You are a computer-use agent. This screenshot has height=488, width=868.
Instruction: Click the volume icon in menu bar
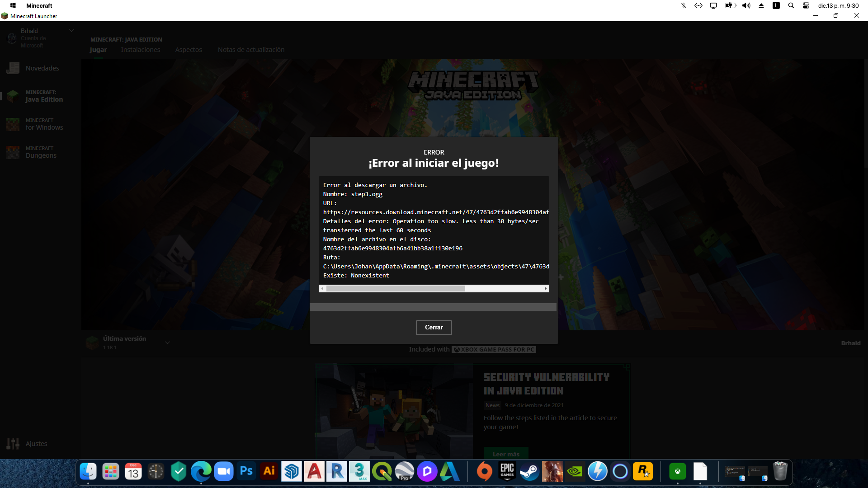[x=746, y=6]
